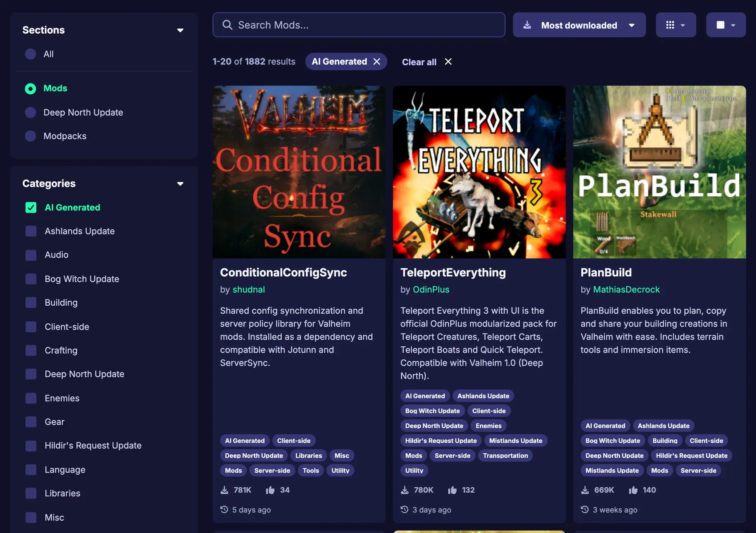
Task: Check the Crafting category checkbox
Action: tap(31, 351)
